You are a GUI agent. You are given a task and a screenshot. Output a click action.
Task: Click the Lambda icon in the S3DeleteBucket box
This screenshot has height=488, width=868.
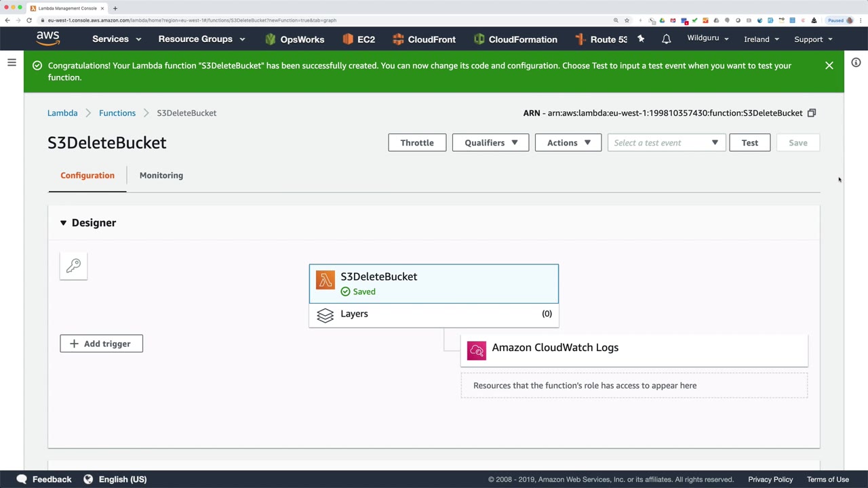click(x=325, y=280)
